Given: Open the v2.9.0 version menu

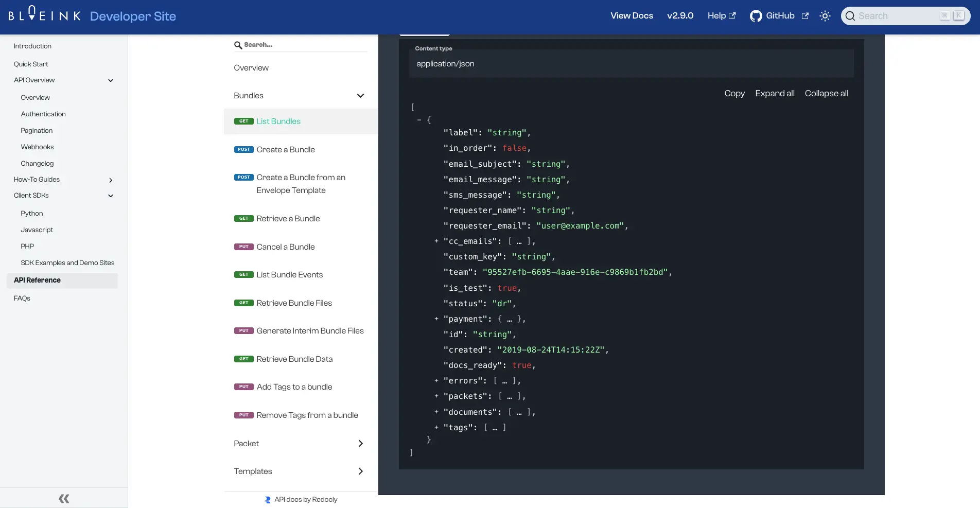Looking at the screenshot, I should point(680,16).
